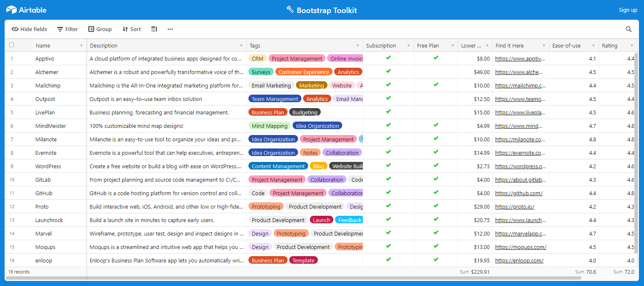Viewport: 644px width, 286px height.
Task: Open the three-dot more options menu
Action: (x=170, y=29)
